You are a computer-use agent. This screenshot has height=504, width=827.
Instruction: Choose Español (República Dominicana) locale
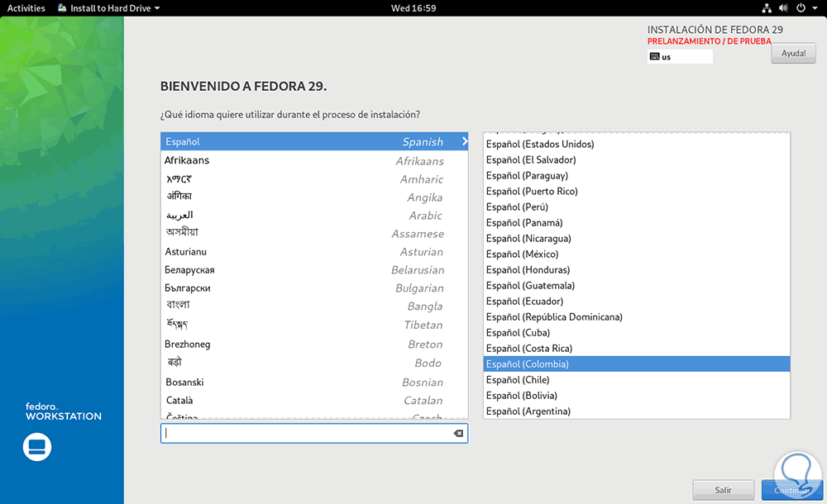point(637,316)
